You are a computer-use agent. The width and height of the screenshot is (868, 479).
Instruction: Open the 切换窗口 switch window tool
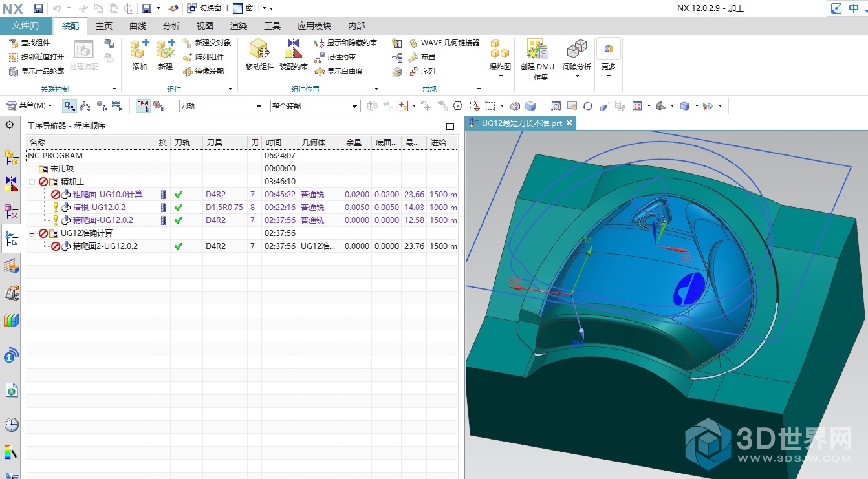[208, 8]
